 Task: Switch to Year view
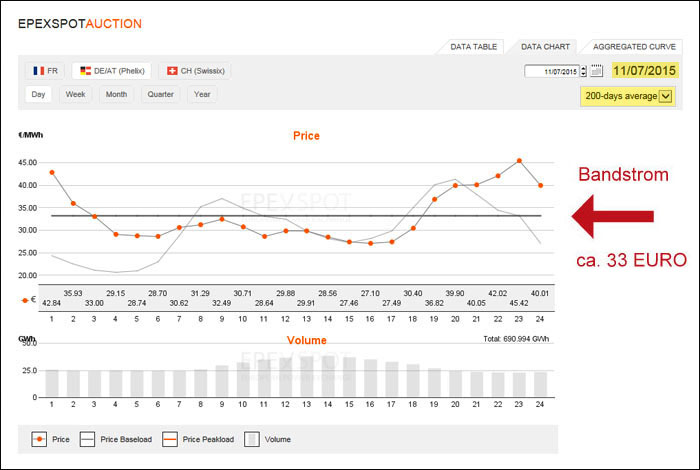pyautogui.click(x=202, y=95)
